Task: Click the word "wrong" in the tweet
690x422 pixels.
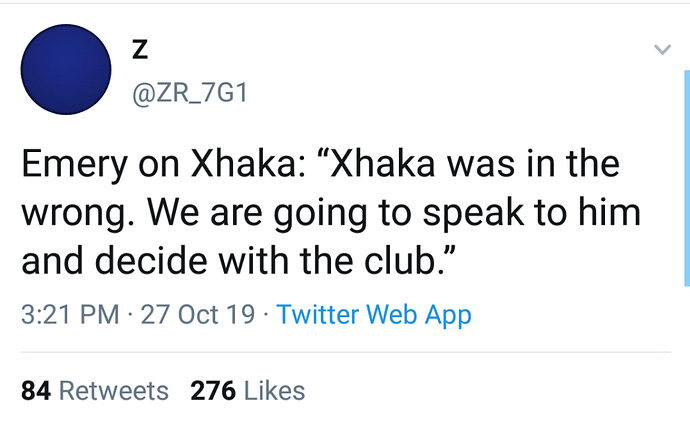Action: [x=73, y=213]
